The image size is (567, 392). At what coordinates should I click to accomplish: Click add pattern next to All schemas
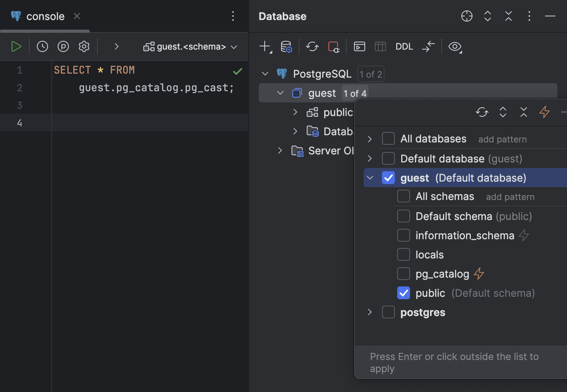tap(510, 196)
